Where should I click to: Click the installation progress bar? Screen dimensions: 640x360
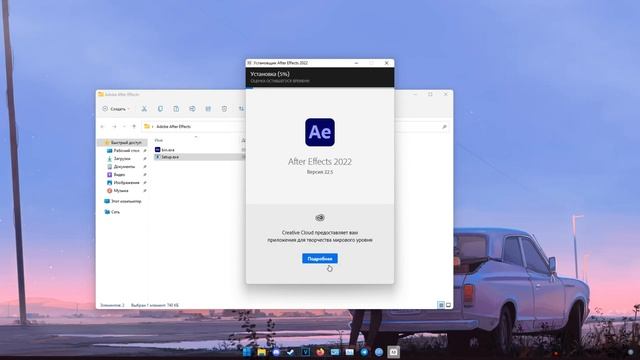(x=320, y=87)
